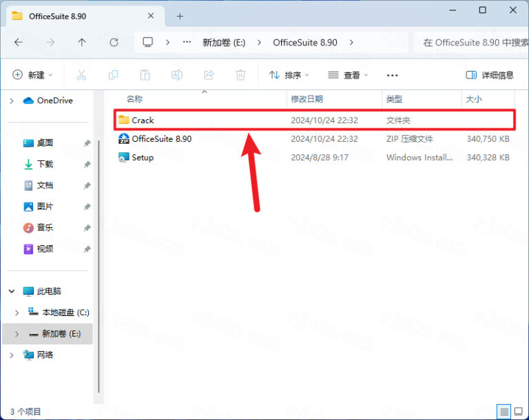Open the 排序 sort dropdown

pyautogui.click(x=289, y=75)
